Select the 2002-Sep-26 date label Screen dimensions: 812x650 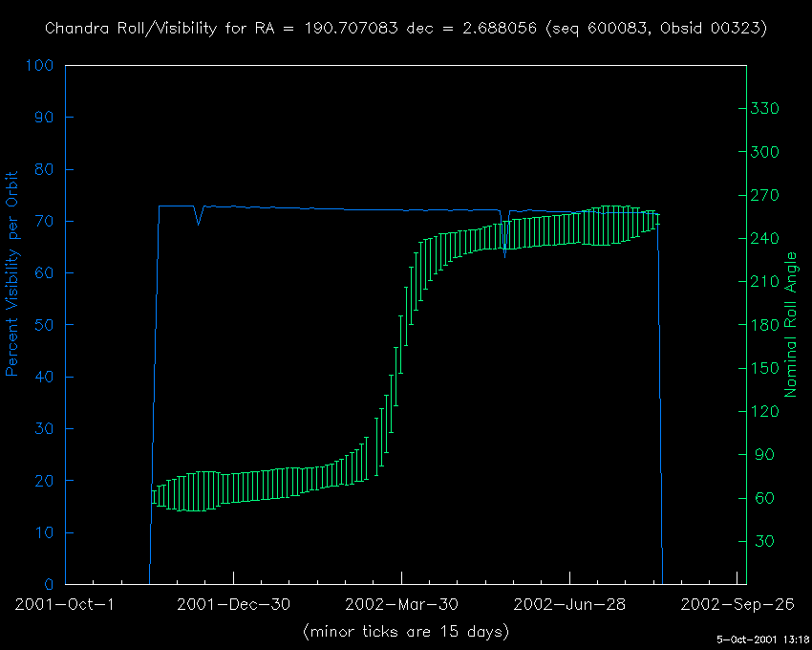pyautogui.click(x=737, y=604)
